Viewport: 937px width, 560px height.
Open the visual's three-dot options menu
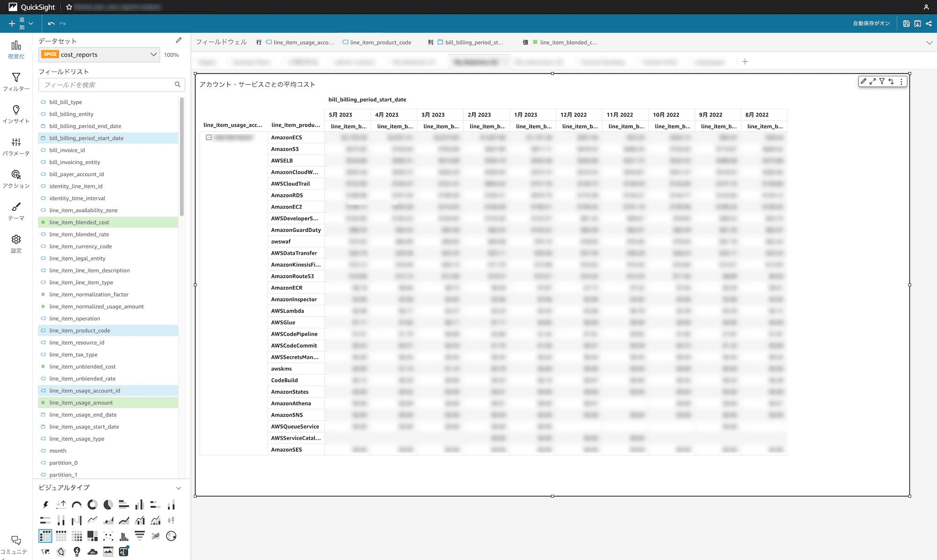(x=901, y=81)
